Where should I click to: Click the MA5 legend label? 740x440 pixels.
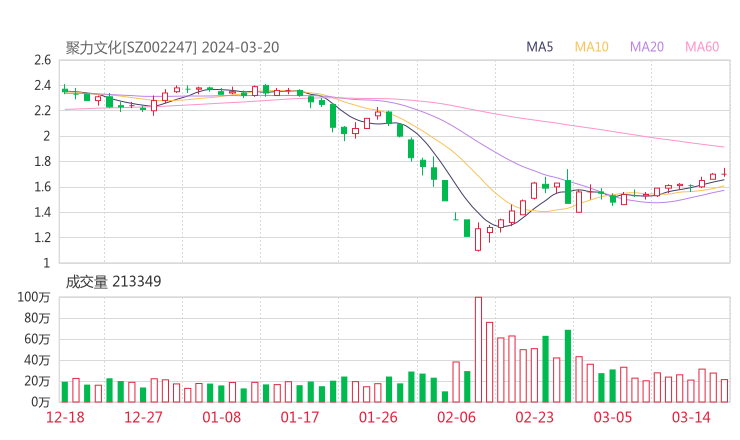(x=539, y=47)
